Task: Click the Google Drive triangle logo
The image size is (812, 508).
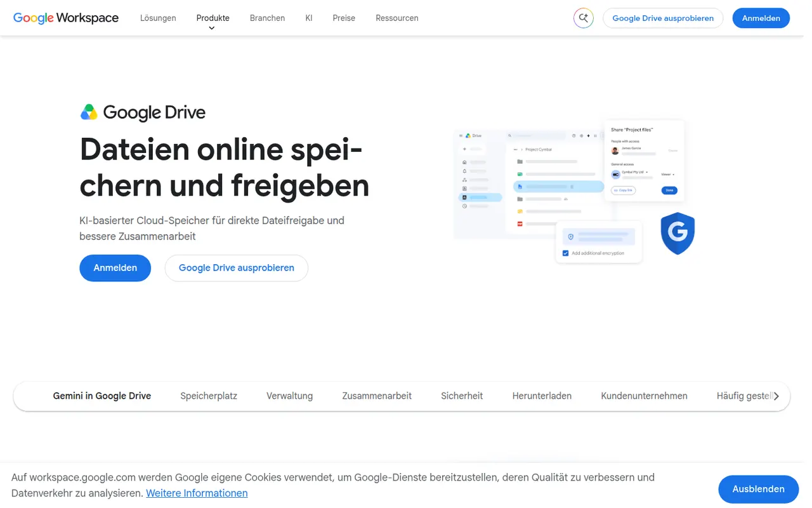Action: click(x=89, y=112)
